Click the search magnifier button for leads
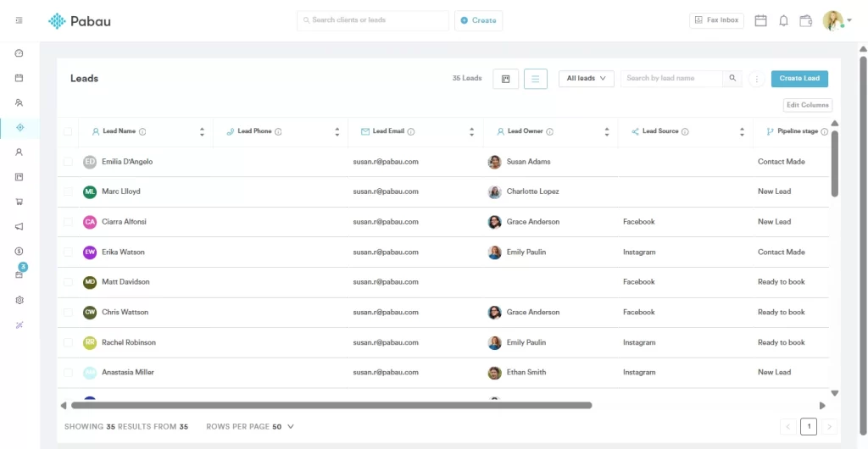The width and height of the screenshot is (868, 449). (733, 79)
